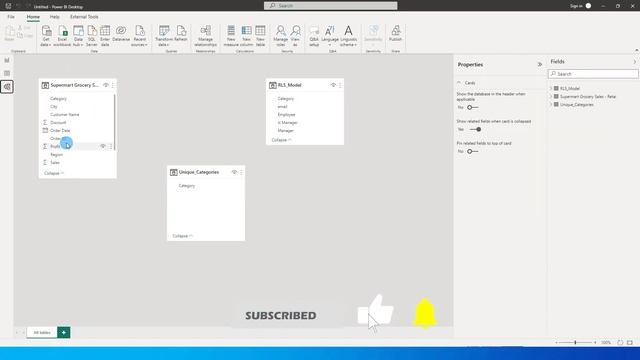Expand RLS_Model in Fields pane
The width and height of the screenshot is (640, 360).
click(551, 88)
